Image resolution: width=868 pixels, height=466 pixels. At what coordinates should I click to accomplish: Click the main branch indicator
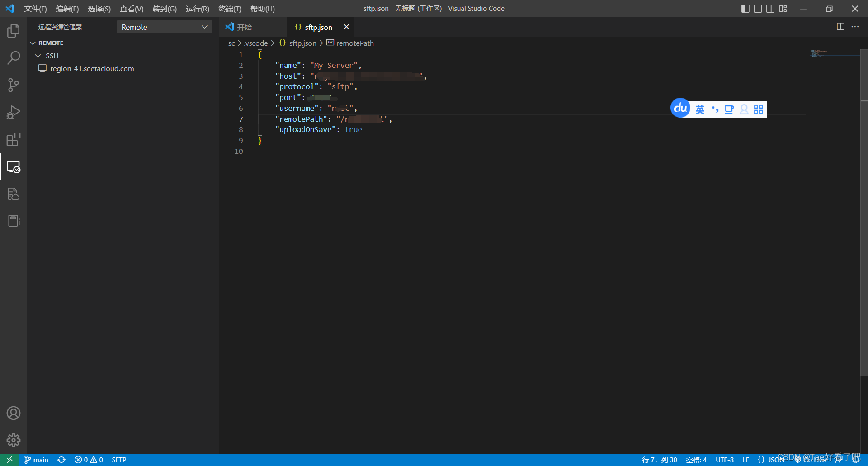[x=37, y=460]
